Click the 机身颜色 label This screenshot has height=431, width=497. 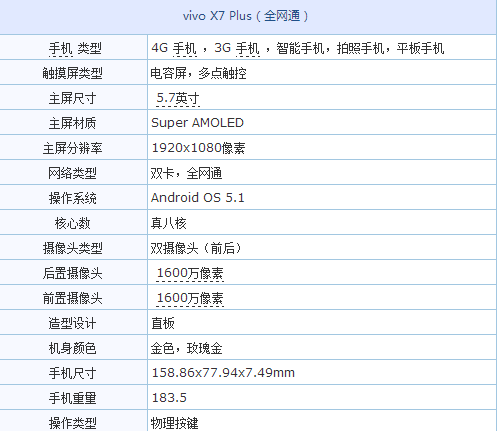pos(72,348)
